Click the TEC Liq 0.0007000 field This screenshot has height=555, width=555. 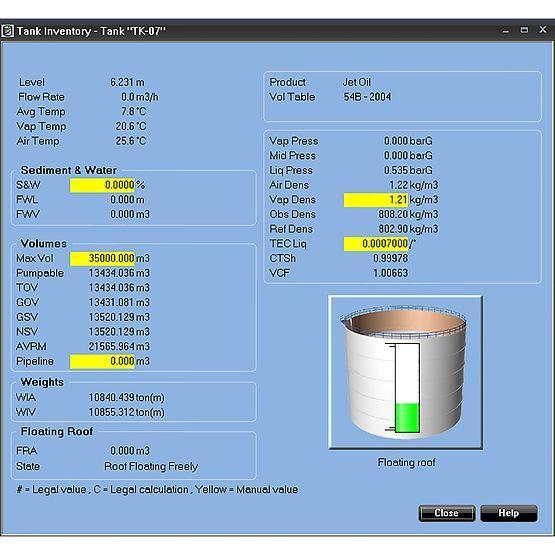376,244
